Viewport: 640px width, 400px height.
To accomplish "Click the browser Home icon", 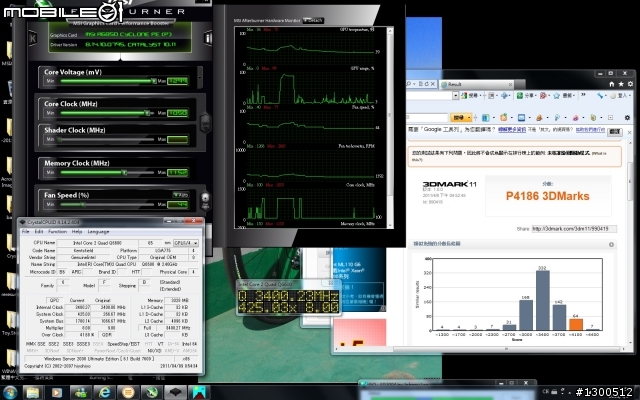I will pyautogui.click(x=611, y=84).
